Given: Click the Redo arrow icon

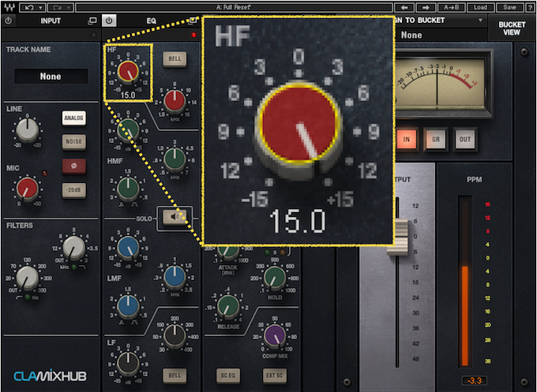Looking at the screenshot, I should point(57,7).
